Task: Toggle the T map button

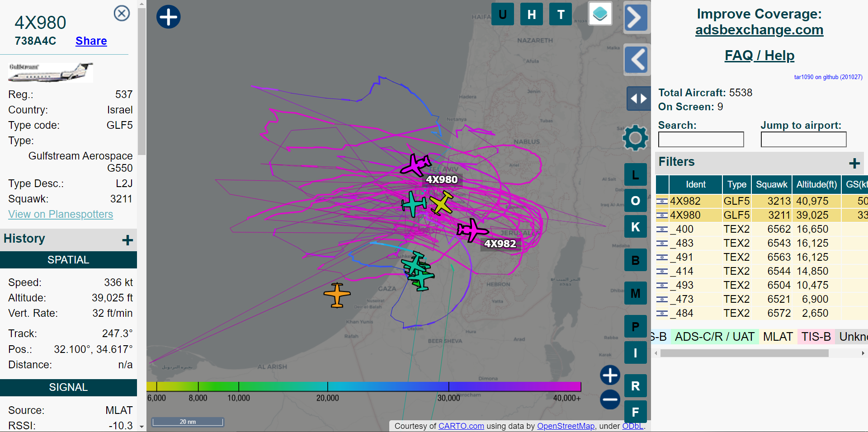Action: [x=561, y=14]
